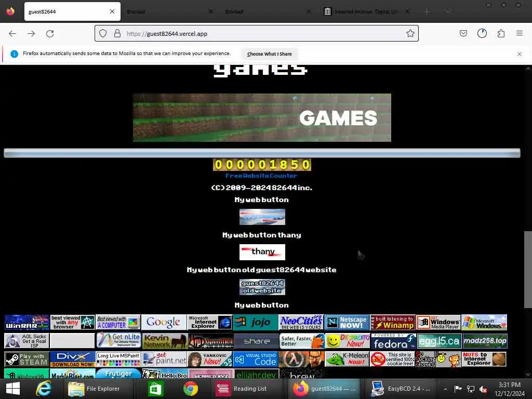The height and width of the screenshot is (399, 532).
Task: Open the EasyBCD 2.4 taskbar window
Action: 401,389
